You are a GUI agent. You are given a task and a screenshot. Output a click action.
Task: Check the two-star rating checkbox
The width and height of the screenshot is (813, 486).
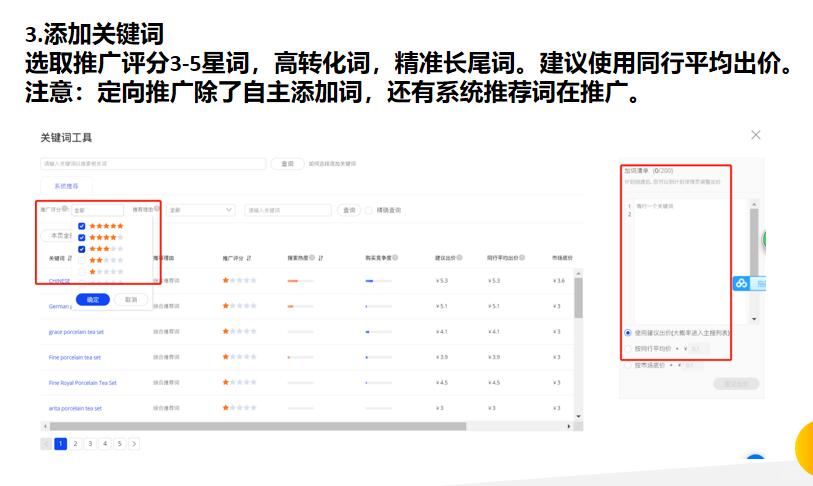point(81,260)
